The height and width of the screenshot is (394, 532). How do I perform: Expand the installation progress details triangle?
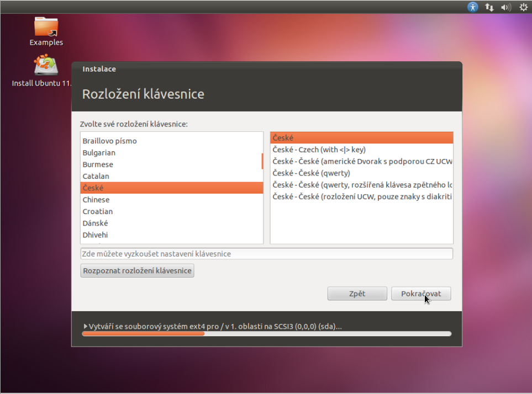[x=85, y=326]
